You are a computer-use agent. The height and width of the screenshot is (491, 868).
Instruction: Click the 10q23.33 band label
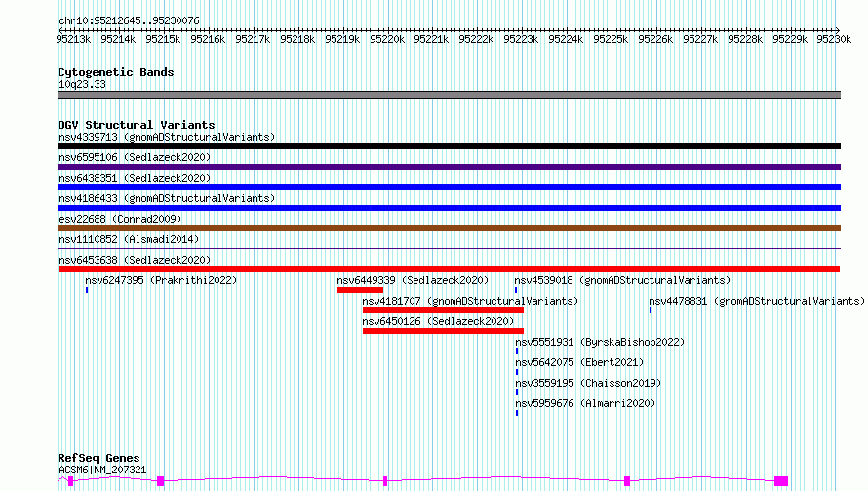tap(82, 84)
